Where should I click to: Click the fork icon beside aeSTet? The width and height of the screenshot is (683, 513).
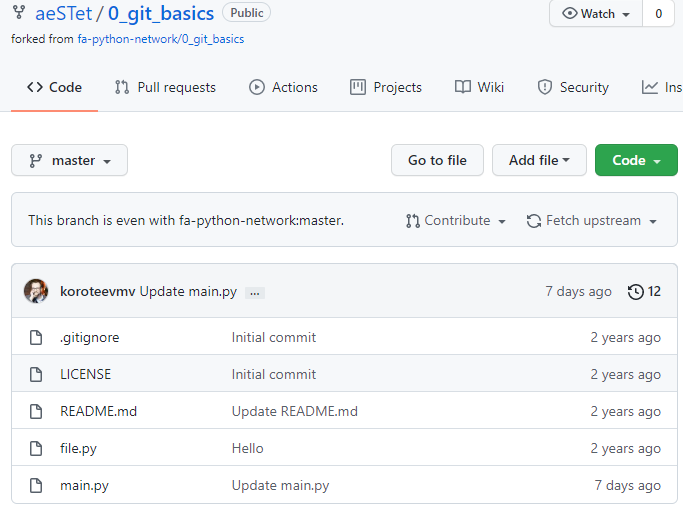[19, 13]
